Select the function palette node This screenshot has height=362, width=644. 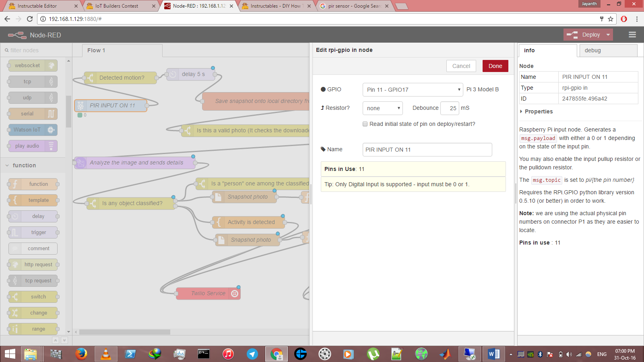coord(33,184)
